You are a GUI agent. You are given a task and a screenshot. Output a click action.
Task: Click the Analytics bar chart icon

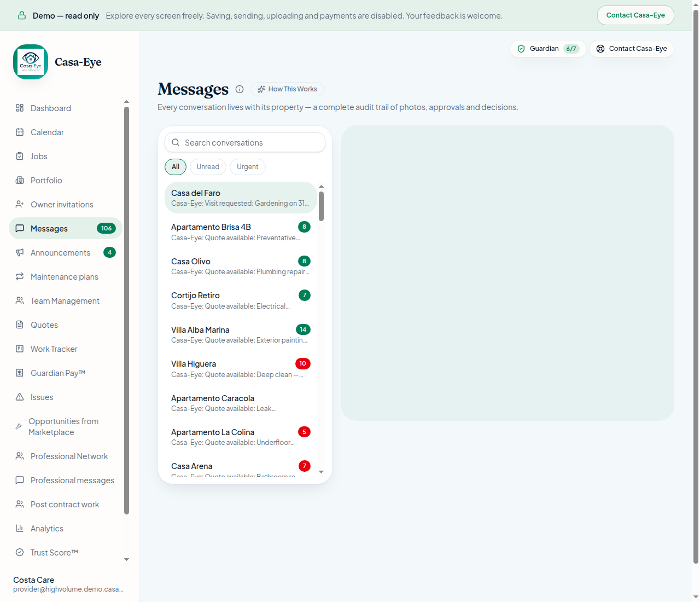coord(20,528)
